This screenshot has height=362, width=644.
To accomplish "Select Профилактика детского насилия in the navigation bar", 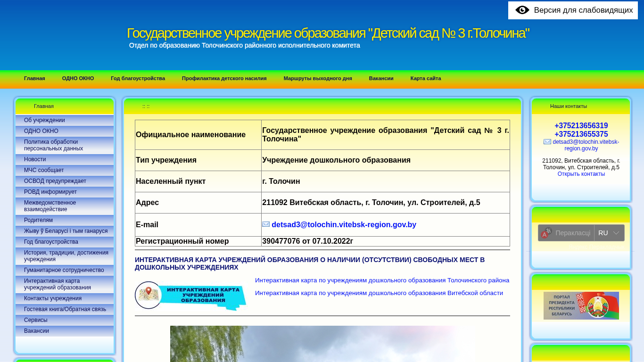I will (224, 78).
